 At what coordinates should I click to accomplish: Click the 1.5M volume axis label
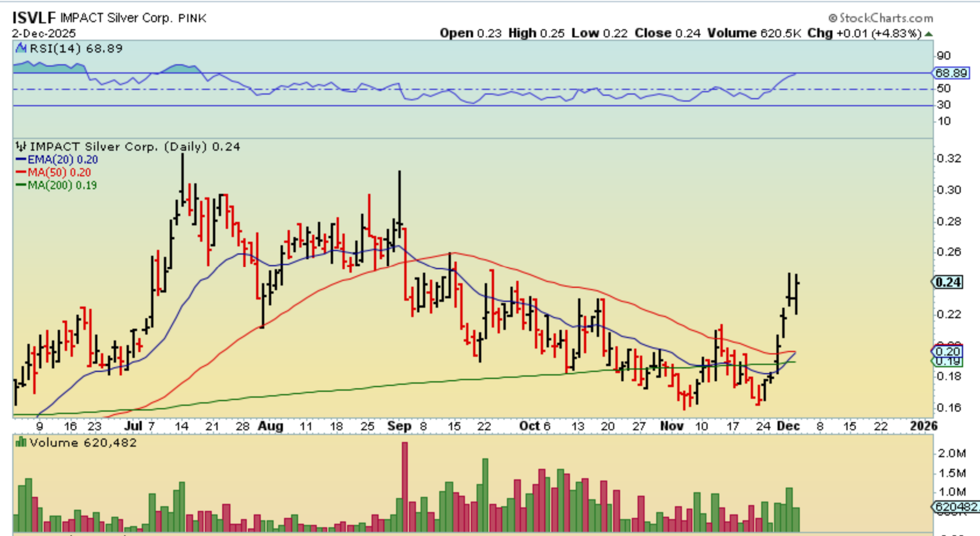tap(951, 474)
